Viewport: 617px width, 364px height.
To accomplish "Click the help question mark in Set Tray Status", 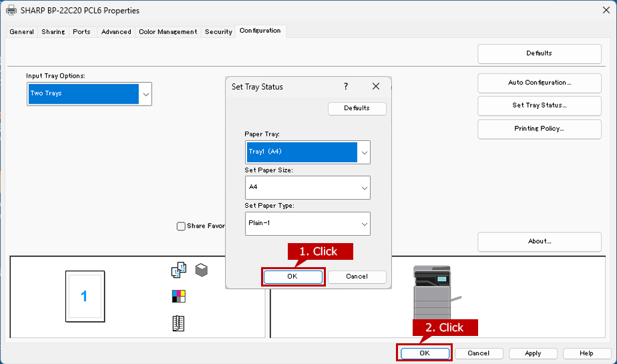I will [x=345, y=86].
